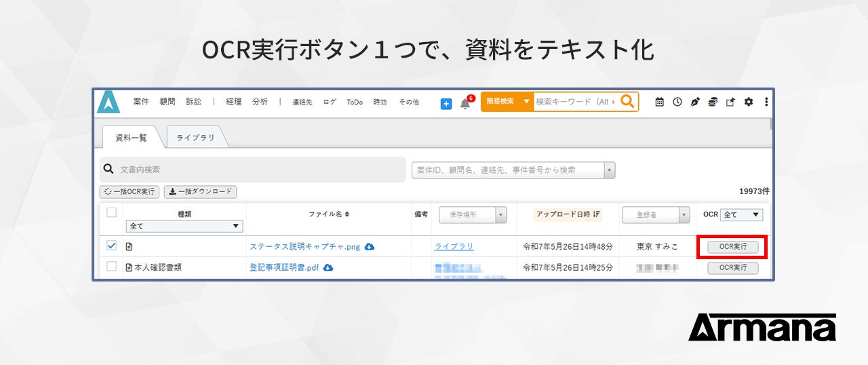The height and width of the screenshot is (365, 868).
Task: Click the 備考 column header
Action: click(x=421, y=214)
